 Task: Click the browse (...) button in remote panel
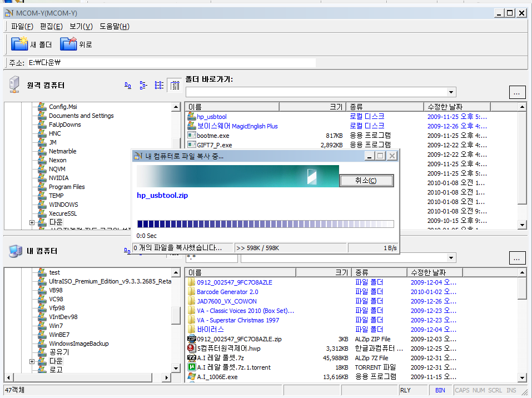click(517, 92)
